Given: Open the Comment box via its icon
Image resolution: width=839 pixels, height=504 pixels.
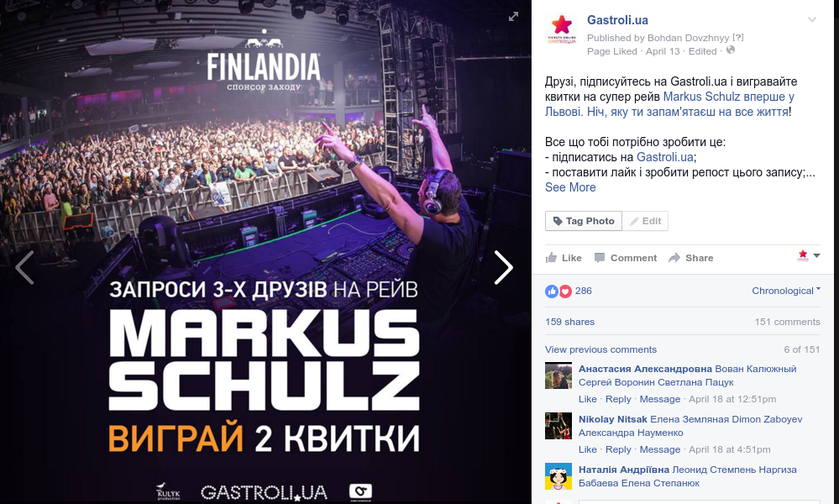Looking at the screenshot, I should pos(600,258).
